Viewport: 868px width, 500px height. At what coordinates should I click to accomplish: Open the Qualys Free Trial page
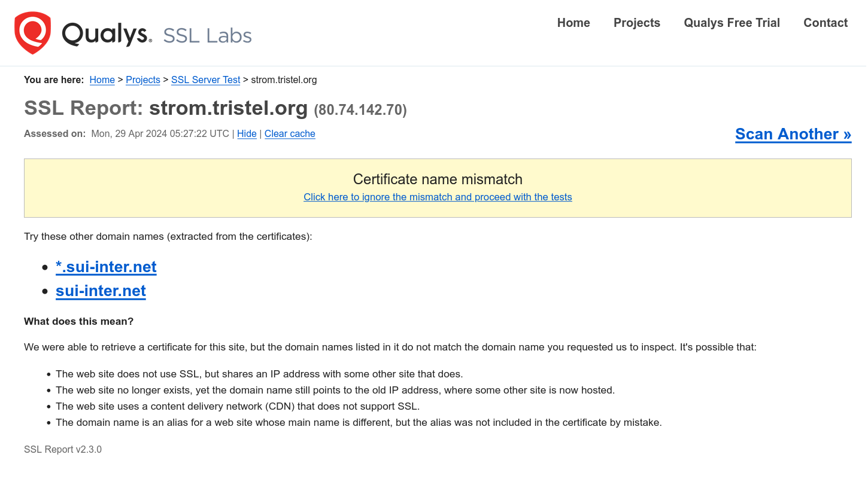[732, 23]
